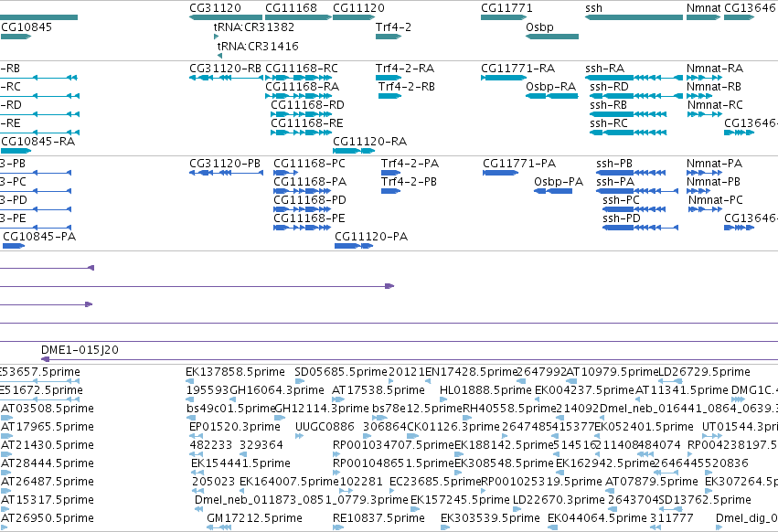Click EST EP01520.3prime

coord(235,427)
